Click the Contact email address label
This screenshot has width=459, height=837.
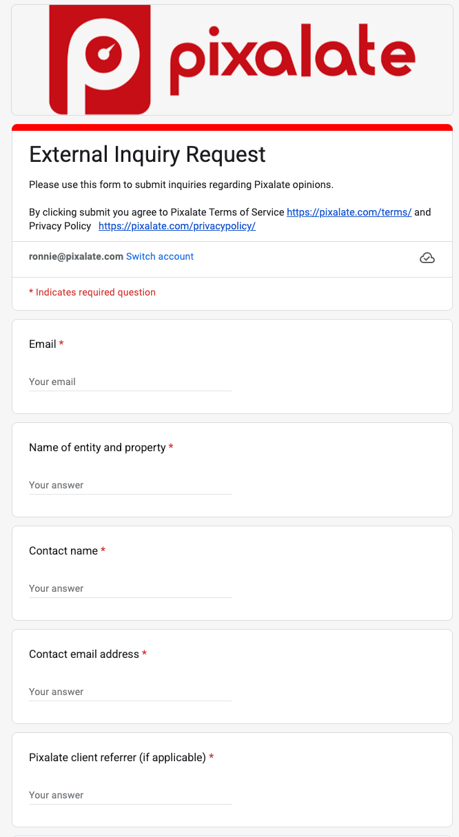point(84,654)
